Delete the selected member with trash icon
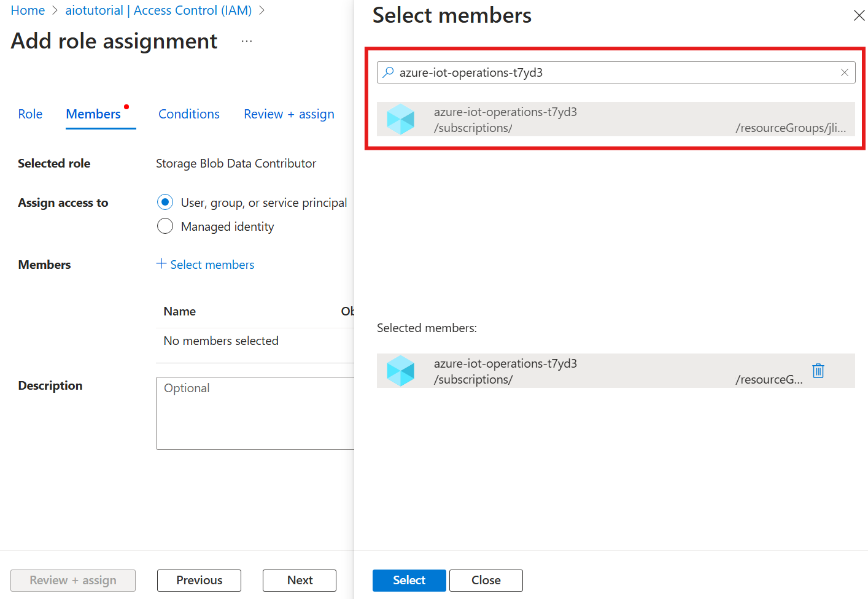868x599 pixels. tap(818, 371)
